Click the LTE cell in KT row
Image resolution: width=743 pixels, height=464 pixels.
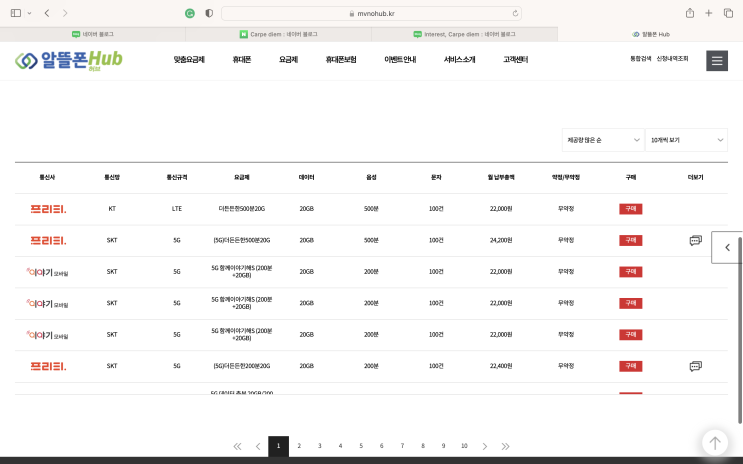(x=177, y=209)
